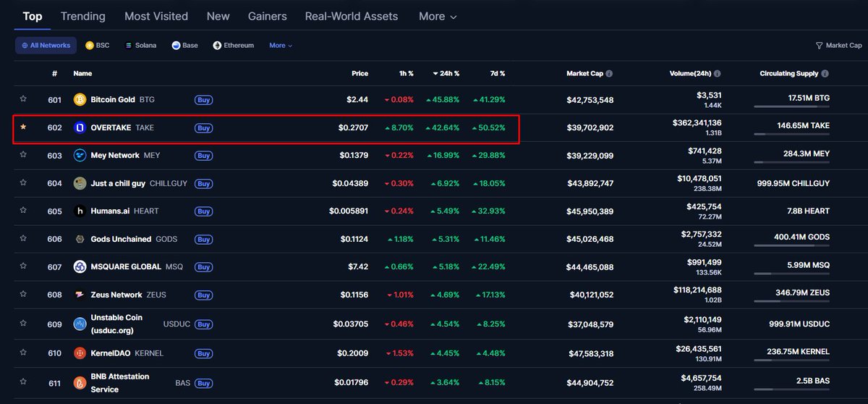This screenshot has width=868, height=404.
Task: Add Bitcoin Gold to watchlist star
Action: pos(23,99)
